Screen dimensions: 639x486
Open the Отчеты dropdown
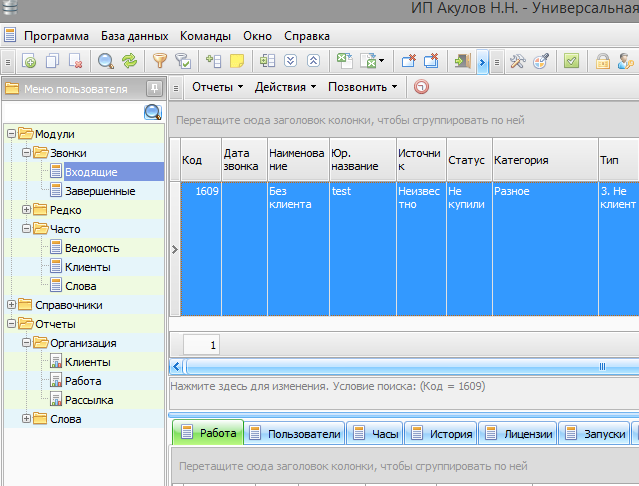pos(218,87)
